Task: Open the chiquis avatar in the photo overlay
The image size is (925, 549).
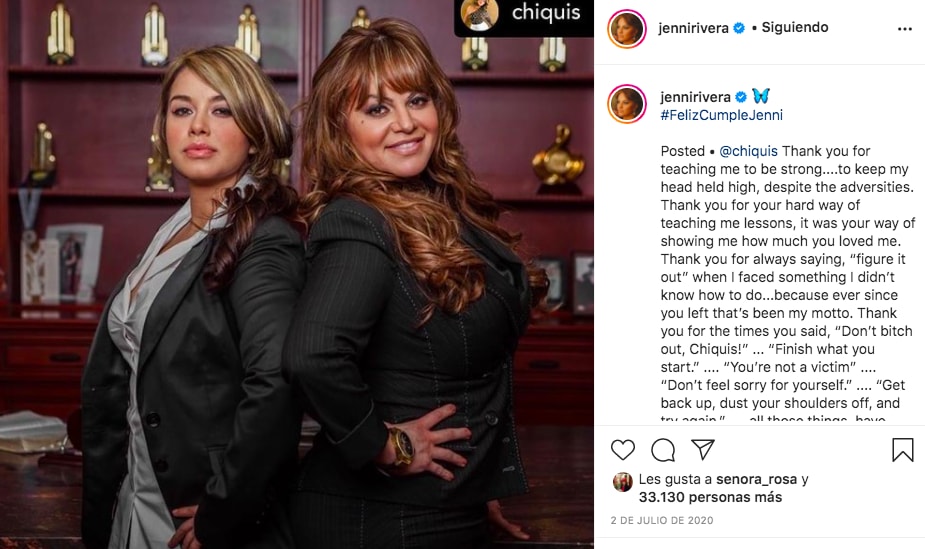Action: click(x=479, y=13)
